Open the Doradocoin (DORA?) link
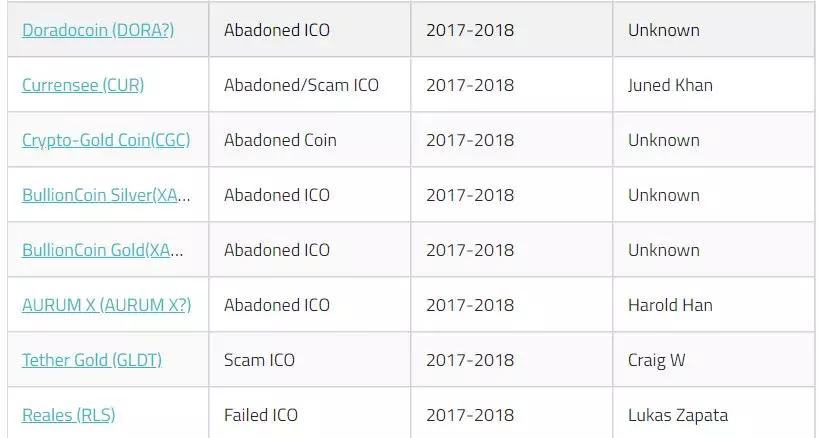 (x=98, y=30)
